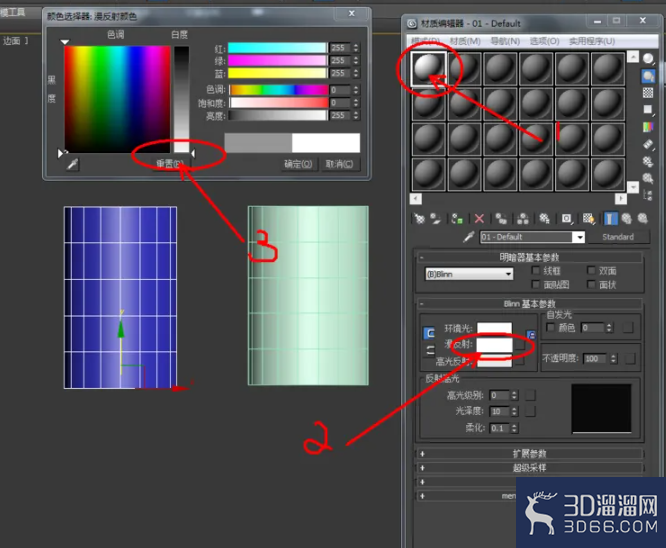Click Go Forward to Sibling icon

(x=643, y=219)
